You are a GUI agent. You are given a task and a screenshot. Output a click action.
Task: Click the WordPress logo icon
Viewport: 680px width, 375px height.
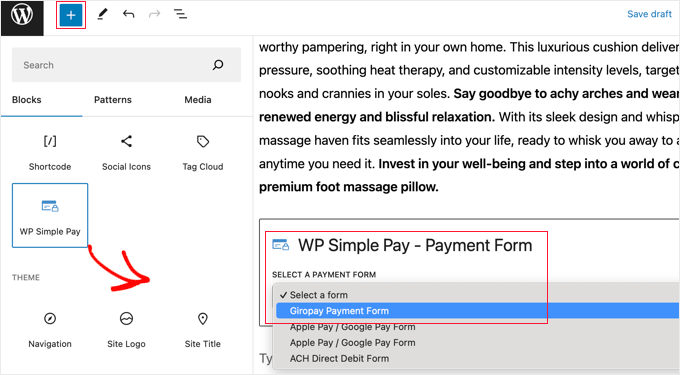pyautogui.click(x=22, y=15)
